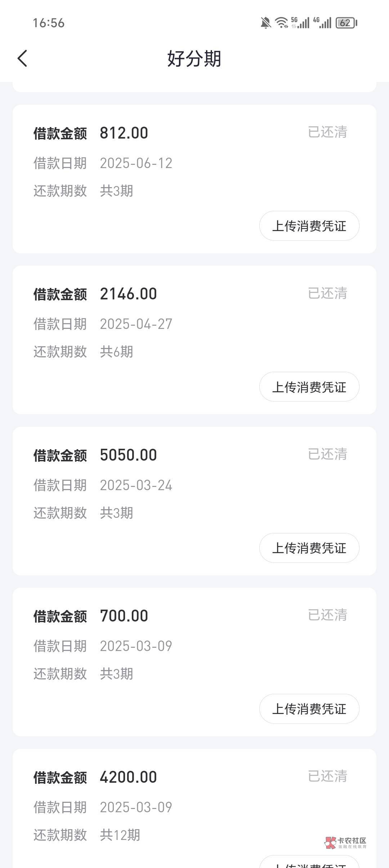Tap 已还清 status on 4200.00 loan

[x=327, y=776]
